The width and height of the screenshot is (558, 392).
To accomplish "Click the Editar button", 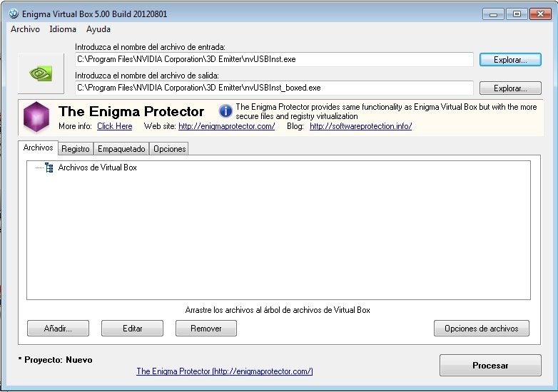I will click(133, 329).
